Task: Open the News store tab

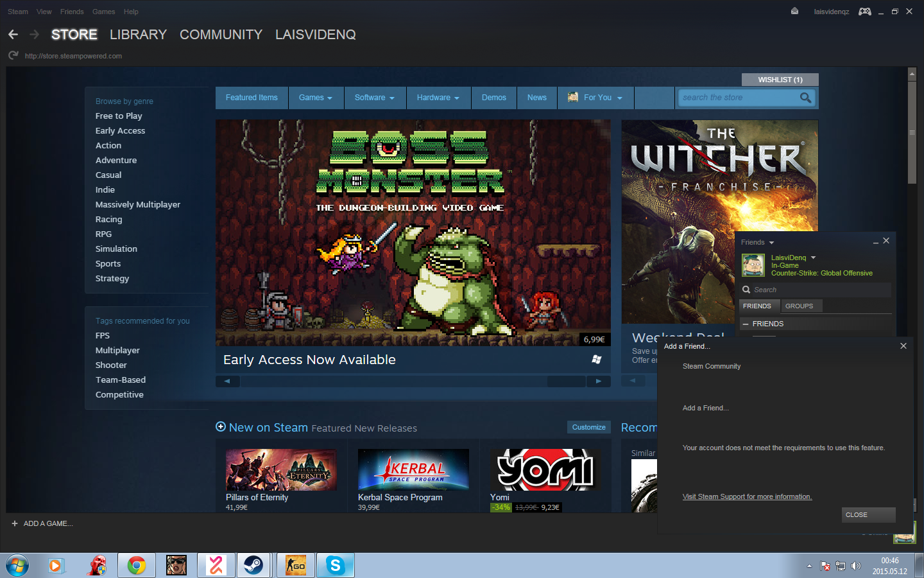Action: point(537,98)
